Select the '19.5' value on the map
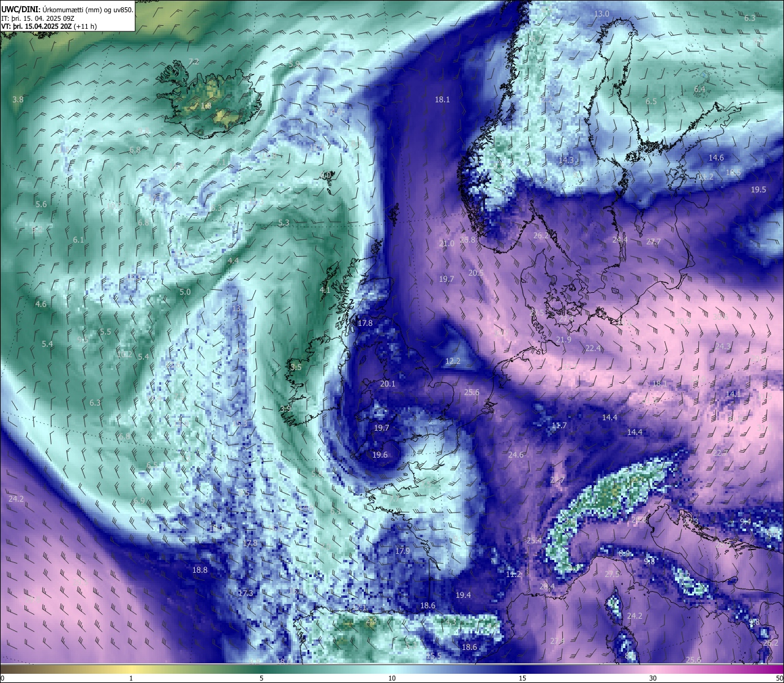This screenshot has width=784, height=683. (x=758, y=190)
